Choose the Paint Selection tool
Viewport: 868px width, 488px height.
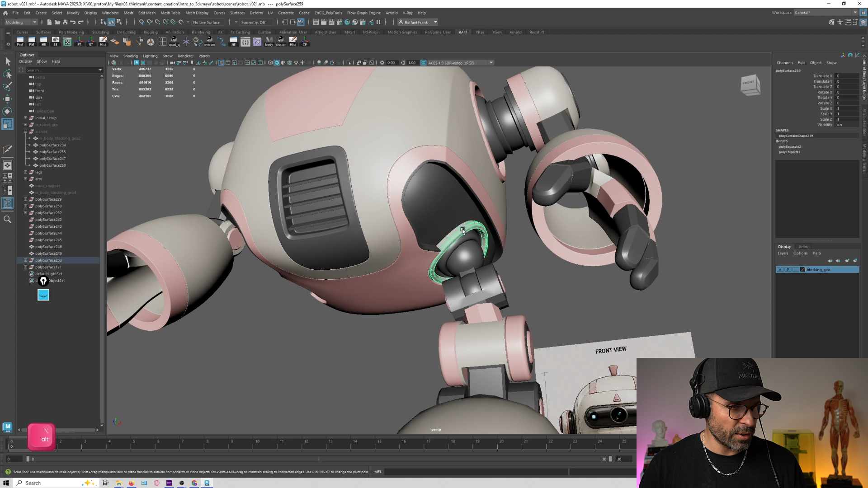(x=8, y=86)
